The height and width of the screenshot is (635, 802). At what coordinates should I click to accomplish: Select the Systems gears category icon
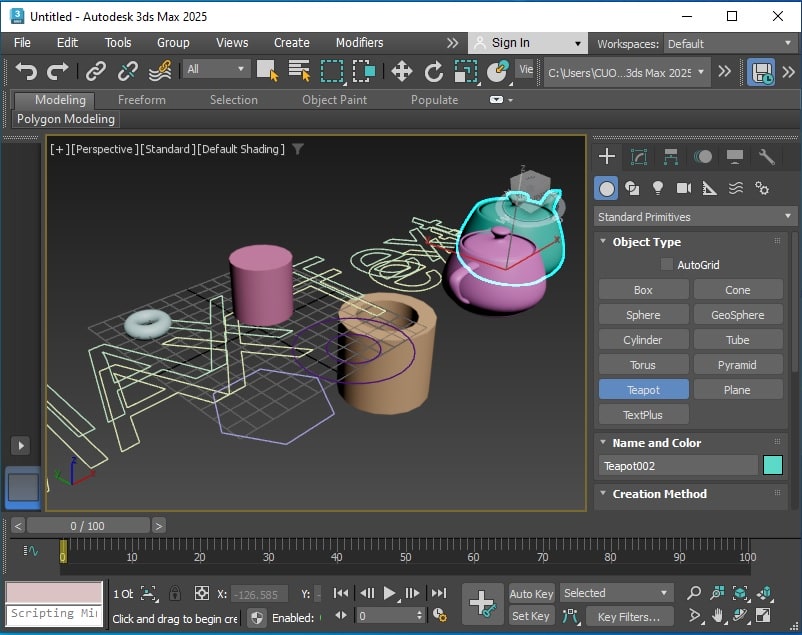coord(762,188)
